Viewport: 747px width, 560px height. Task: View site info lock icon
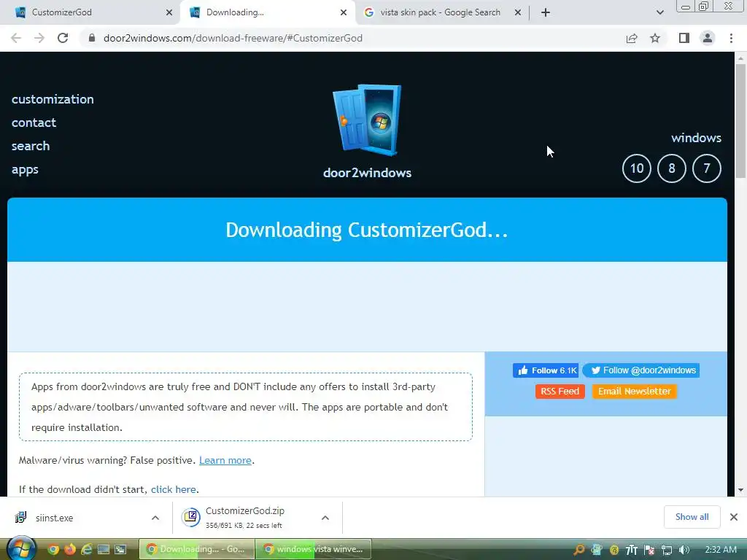click(x=92, y=38)
